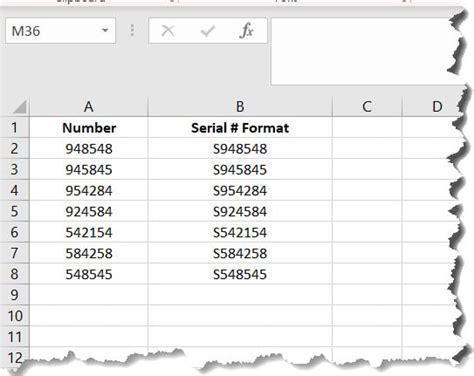The width and height of the screenshot is (474, 376).
Task: Click cell containing S954284
Action: tap(240, 190)
